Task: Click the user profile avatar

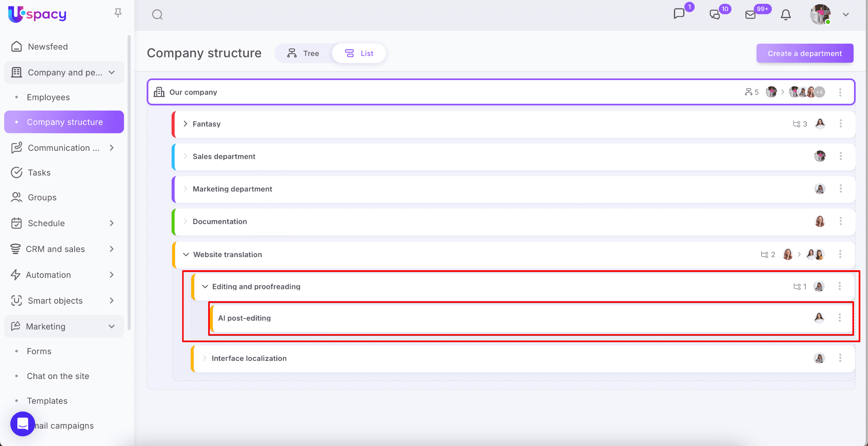Action: [820, 15]
